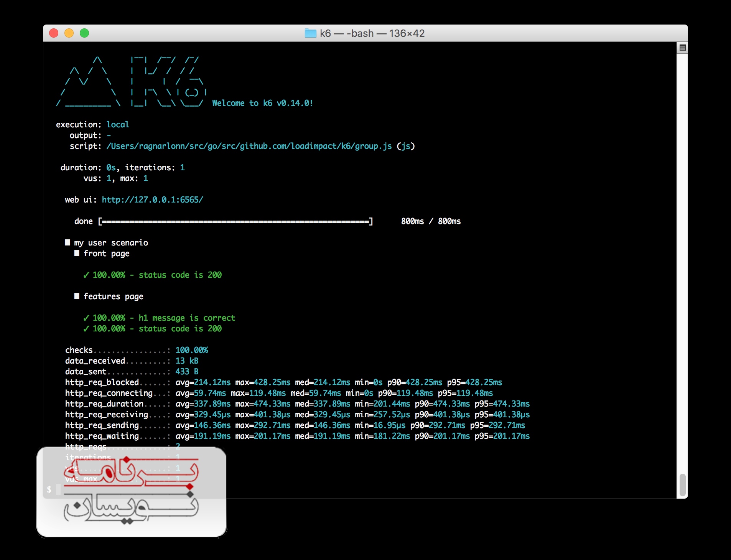Click the check mark beside 'h1 message is correct'

(86, 318)
